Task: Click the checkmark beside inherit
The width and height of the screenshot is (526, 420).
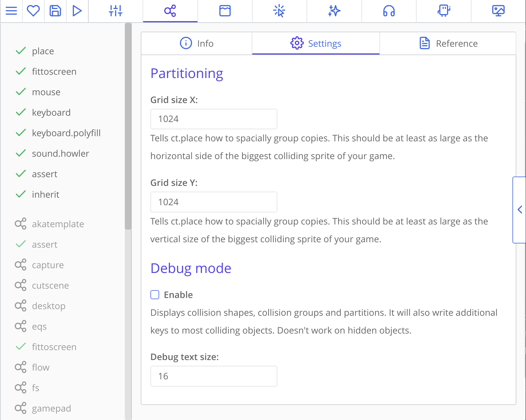Action: point(20,194)
